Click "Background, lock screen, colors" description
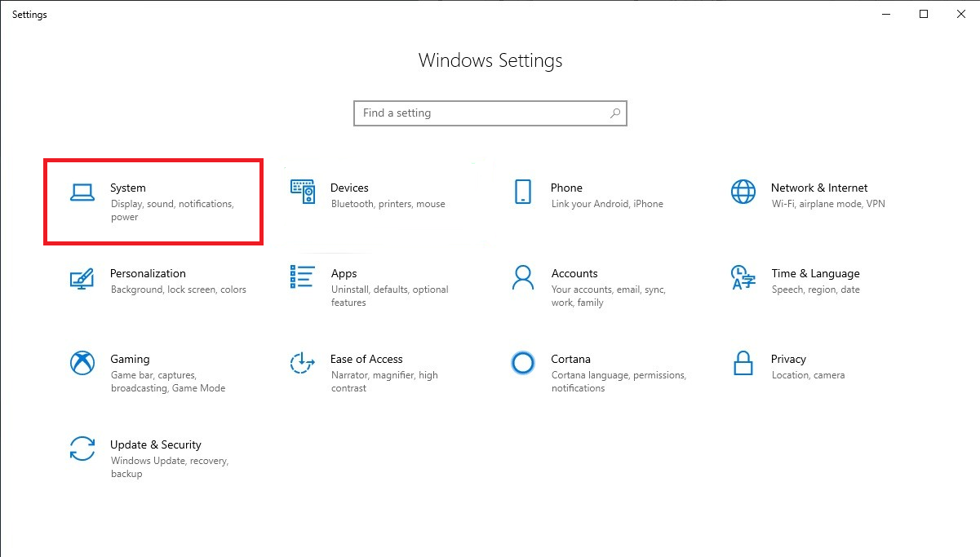Image resolution: width=980 pixels, height=557 pixels. click(178, 290)
